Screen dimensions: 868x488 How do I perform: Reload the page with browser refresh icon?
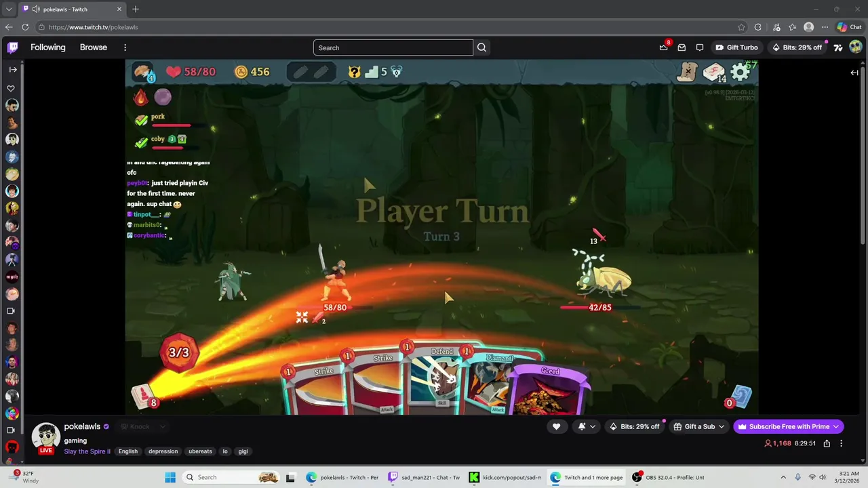coord(25,27)
